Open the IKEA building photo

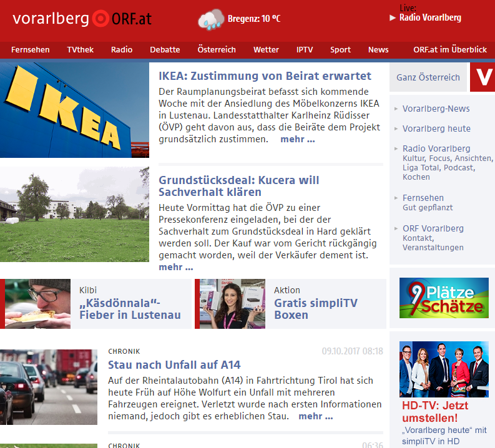point(74,110)
